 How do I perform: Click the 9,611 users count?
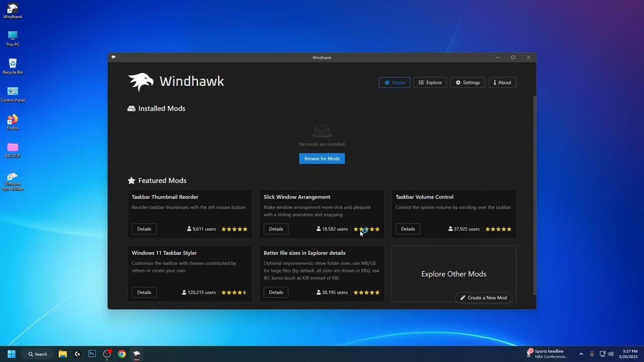201,229
